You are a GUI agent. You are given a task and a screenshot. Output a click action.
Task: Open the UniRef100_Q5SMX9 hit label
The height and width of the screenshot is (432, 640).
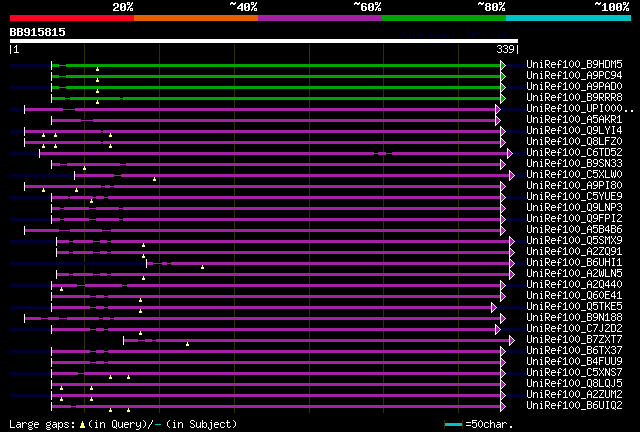(574, 241)
